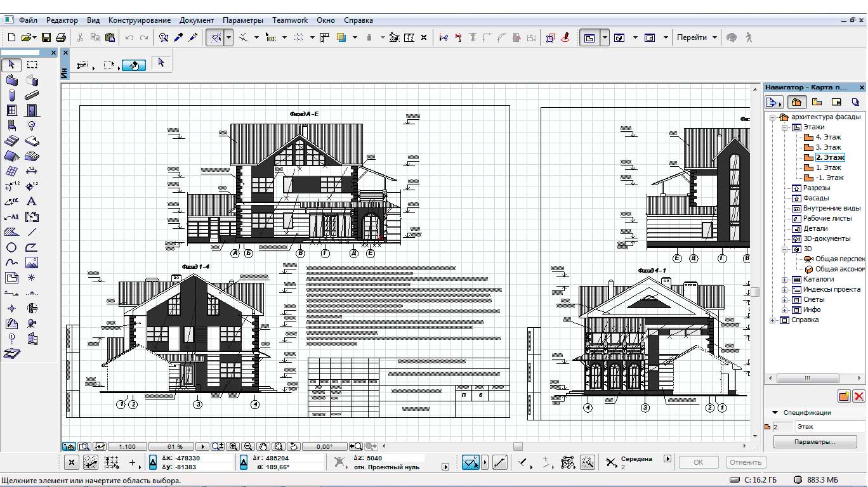Viewport: 868px width, 487px height.
Task: Select the Marquee tool in toolbox
Action: [x=32, y=65]
